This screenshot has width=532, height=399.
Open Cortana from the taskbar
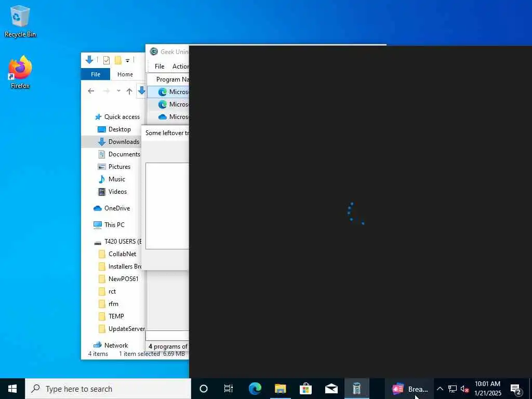pos(204,389)
